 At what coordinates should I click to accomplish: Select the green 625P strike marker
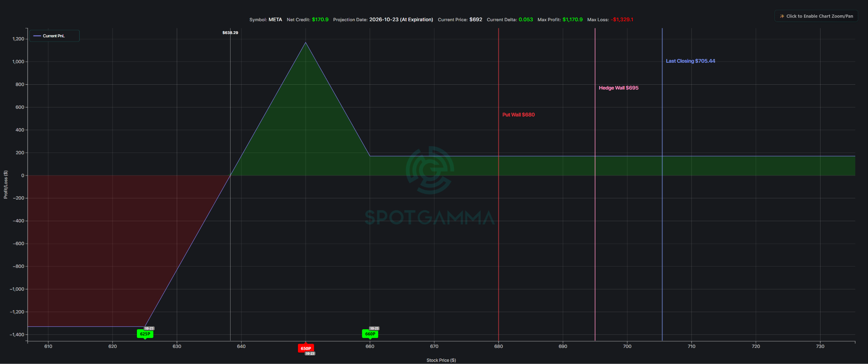coord(145,334)
